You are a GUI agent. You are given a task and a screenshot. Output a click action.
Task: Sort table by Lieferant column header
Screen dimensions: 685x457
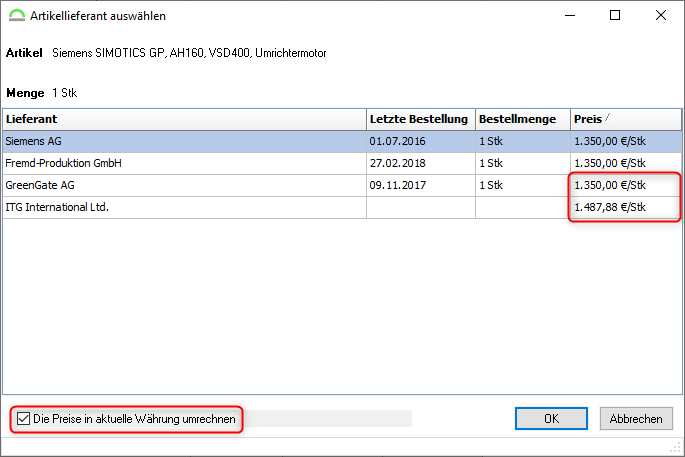pos(184,119)
